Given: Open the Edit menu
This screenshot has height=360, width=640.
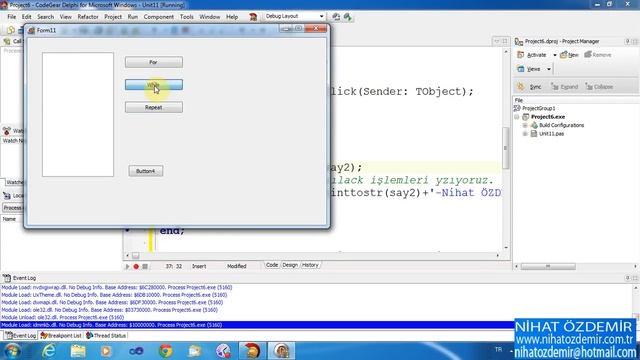Looking at the screenshot, I should (27, 17).
